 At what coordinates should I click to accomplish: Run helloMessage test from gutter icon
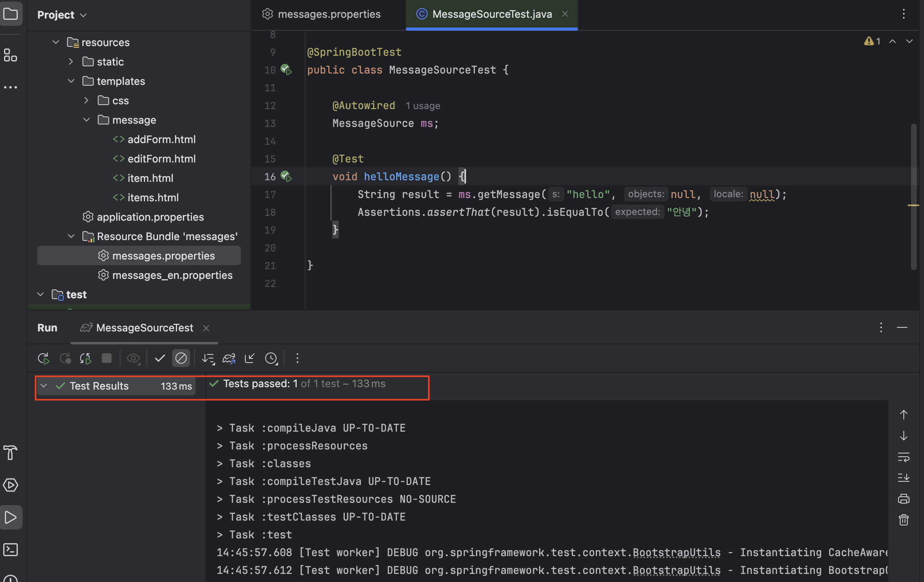pos(286,177)
